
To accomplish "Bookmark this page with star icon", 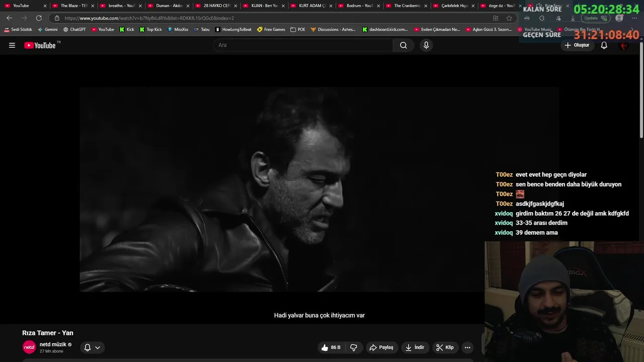I will pos(509,18).
